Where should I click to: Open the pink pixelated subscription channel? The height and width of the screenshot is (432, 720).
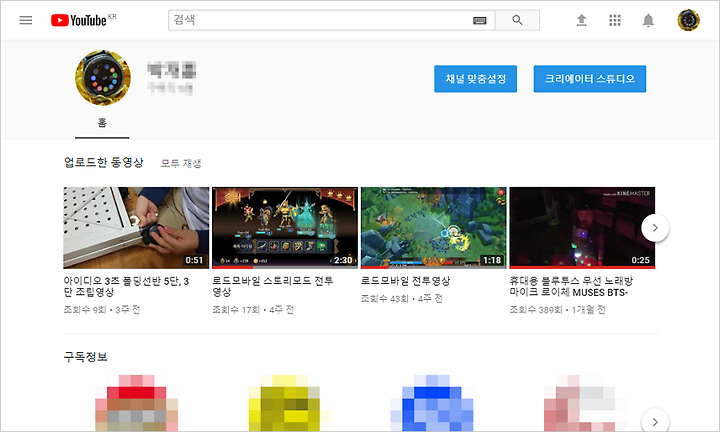pos(585,403)
